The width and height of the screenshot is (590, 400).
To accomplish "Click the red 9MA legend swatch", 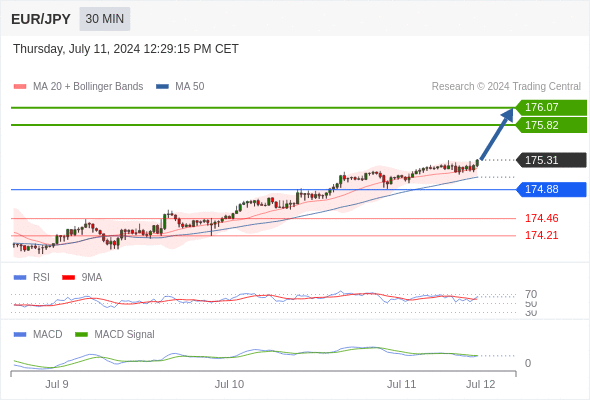I will pyautogui.click(x=68, y=278).
